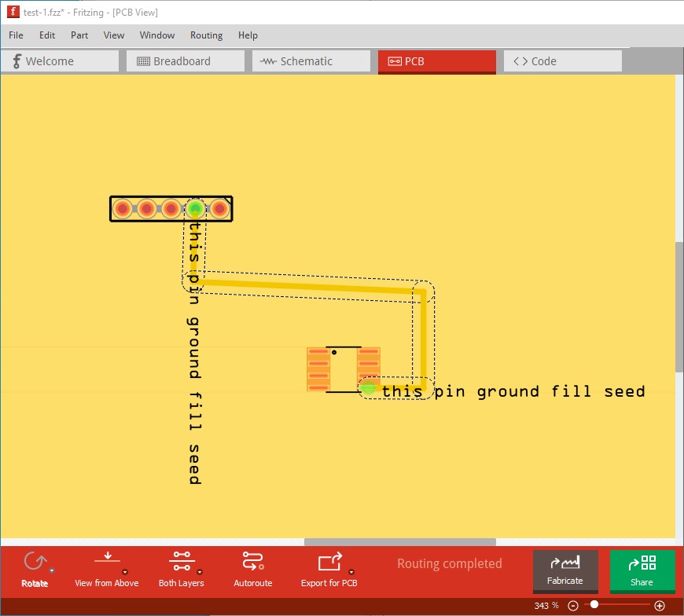Select the green highlighted header pin
The height and width of the screenshot is (616, 684).
tap(196, 209)
